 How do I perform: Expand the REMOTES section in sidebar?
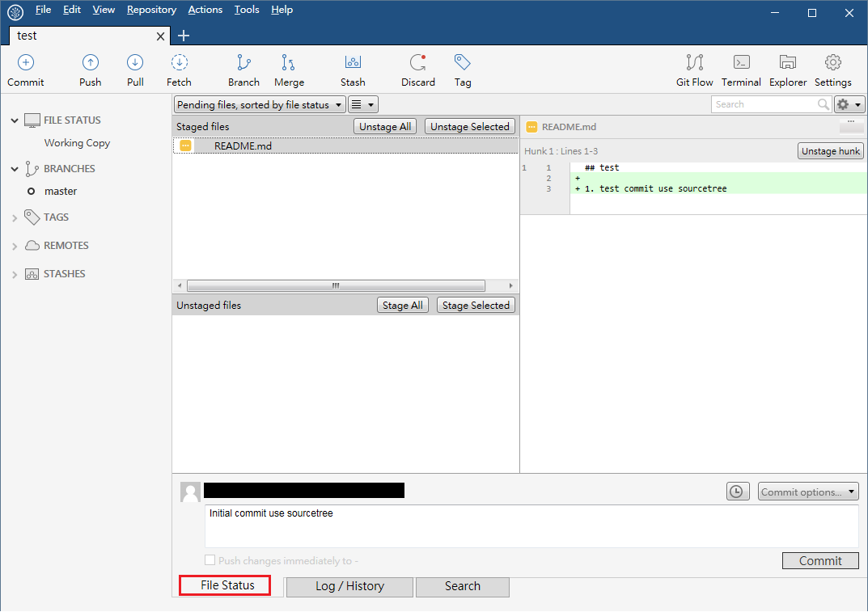coord(15,246)
